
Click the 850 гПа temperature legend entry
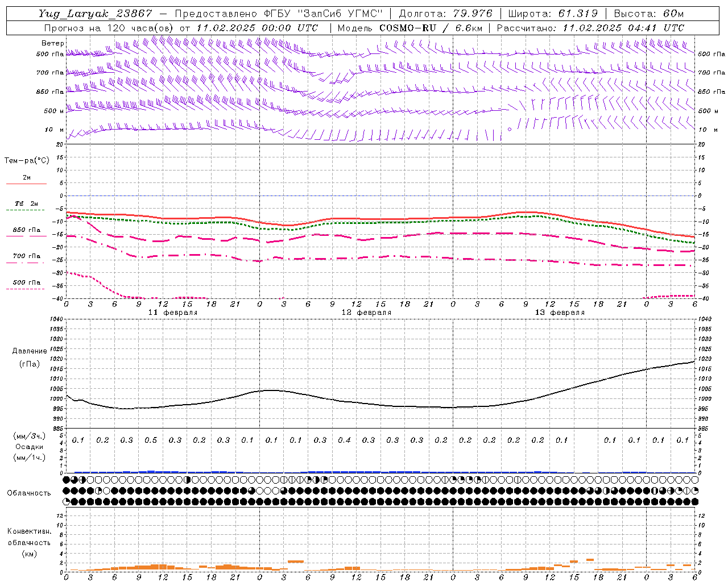[27, 230]
